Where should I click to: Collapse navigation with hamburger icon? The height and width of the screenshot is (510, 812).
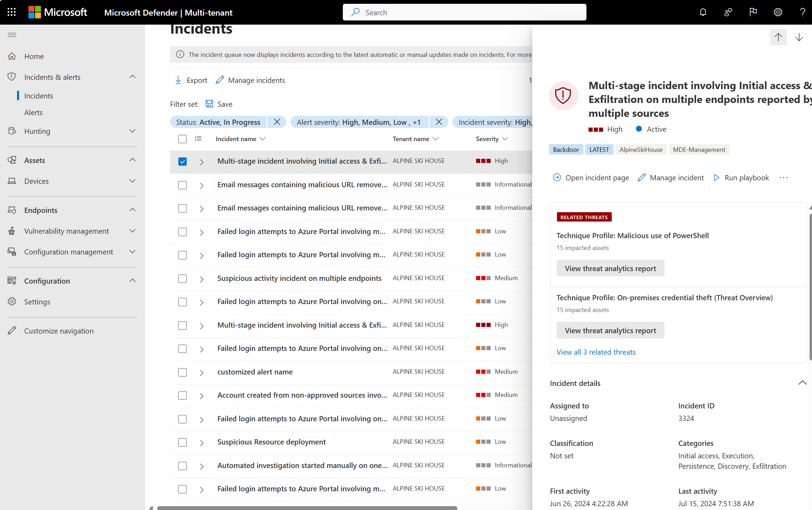pos(12,35)
